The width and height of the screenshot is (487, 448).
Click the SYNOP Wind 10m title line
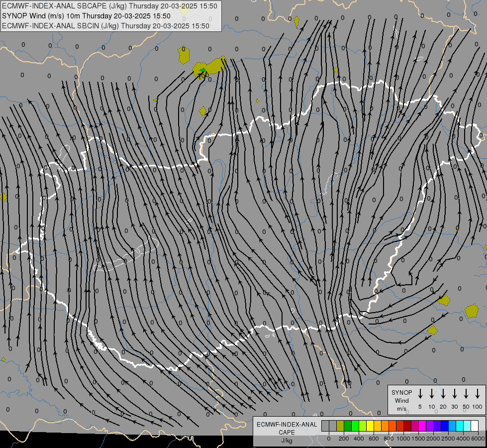tap(86, 16)
